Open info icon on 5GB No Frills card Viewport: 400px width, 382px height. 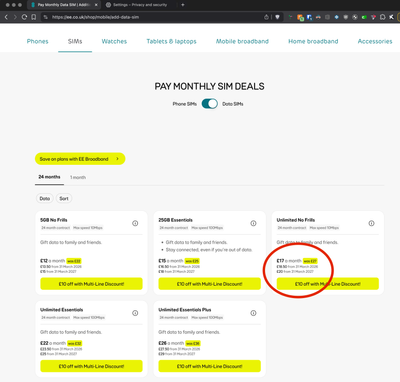coord(135,223)
